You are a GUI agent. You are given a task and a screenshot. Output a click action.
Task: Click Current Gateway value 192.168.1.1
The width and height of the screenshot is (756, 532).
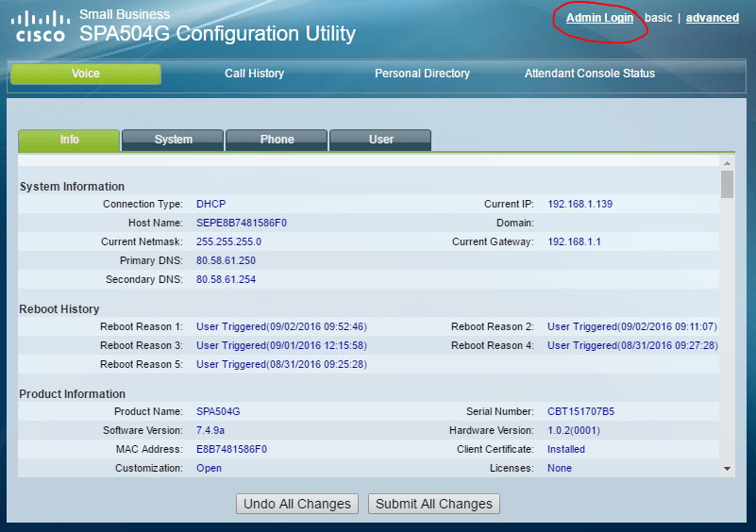(x=574, y=241)
